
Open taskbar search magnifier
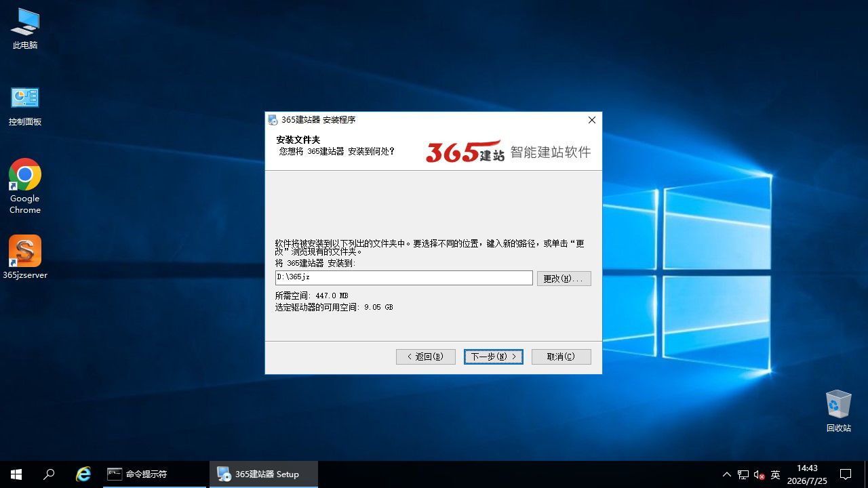coord(49,474)
